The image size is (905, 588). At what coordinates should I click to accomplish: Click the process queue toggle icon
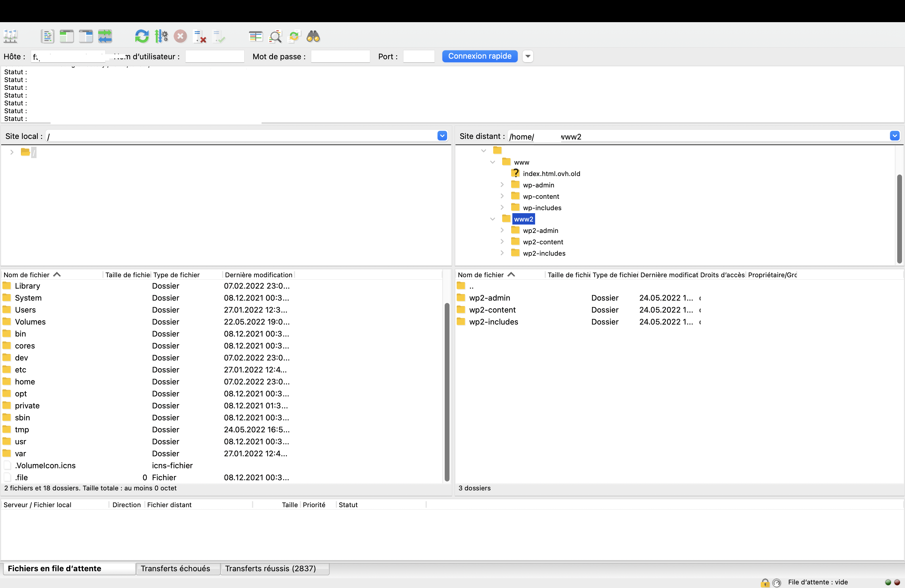161,37
